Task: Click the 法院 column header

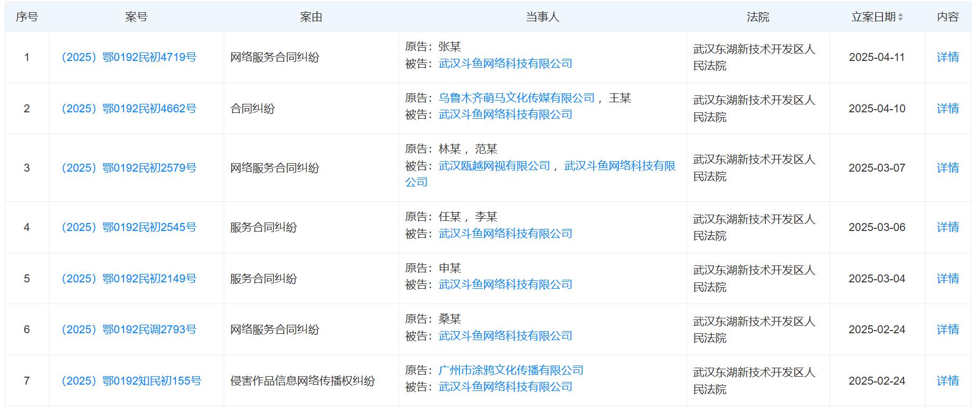Action: click(758, 17)
